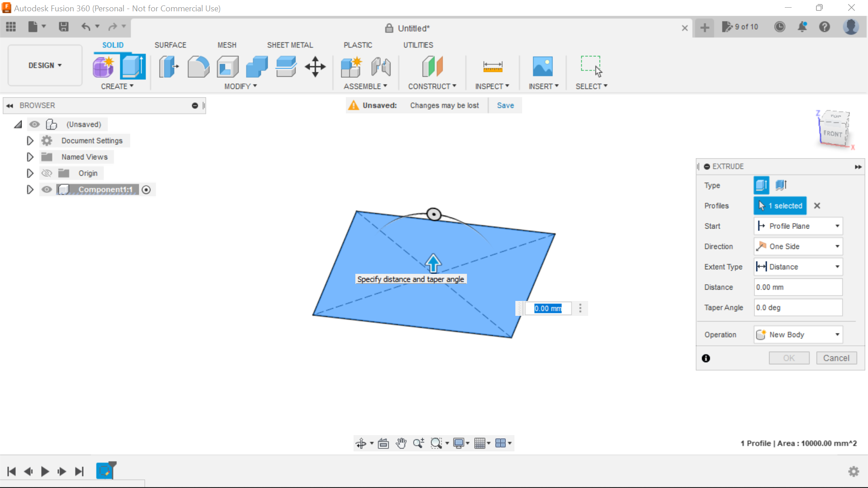
Task: Click Save in the unsaved changes bar
Action: coord(505,105)
